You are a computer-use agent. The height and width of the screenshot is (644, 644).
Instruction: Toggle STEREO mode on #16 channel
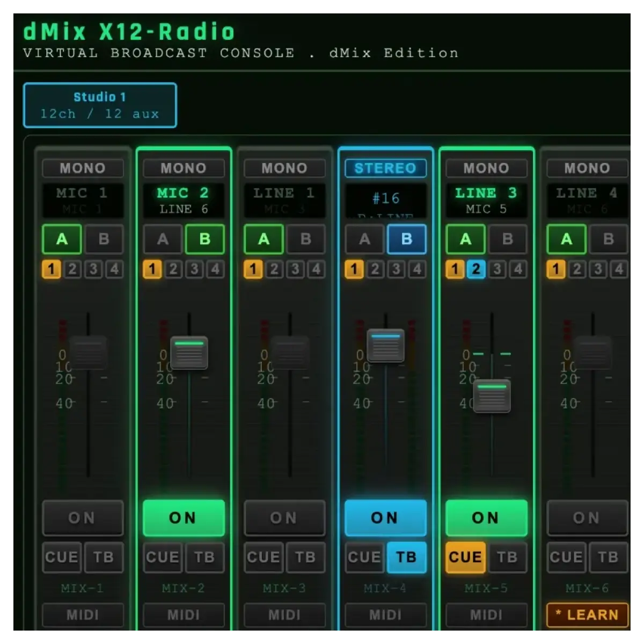click(x=385, y=168)
